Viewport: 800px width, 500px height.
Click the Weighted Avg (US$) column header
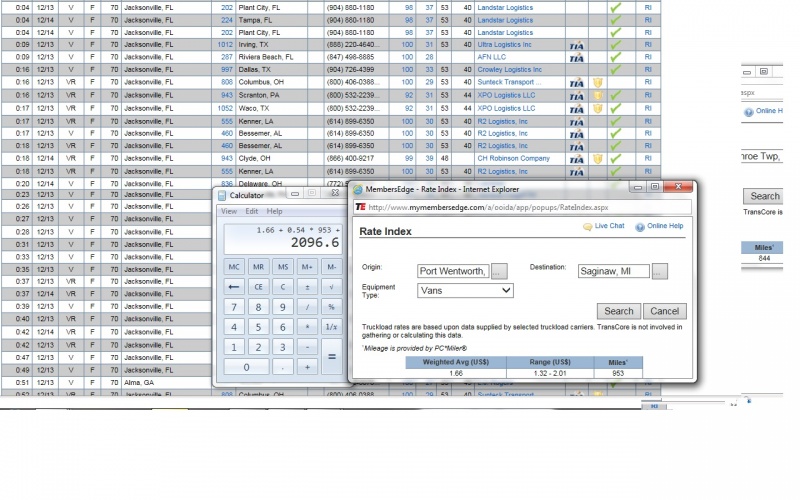[456, 362]
